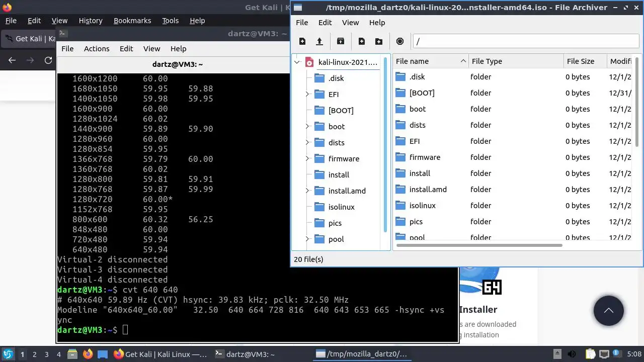Viewport: 644px width, 362px height.
Task: Click Firefox back arrow button
Action: click(x=12, y=60)
